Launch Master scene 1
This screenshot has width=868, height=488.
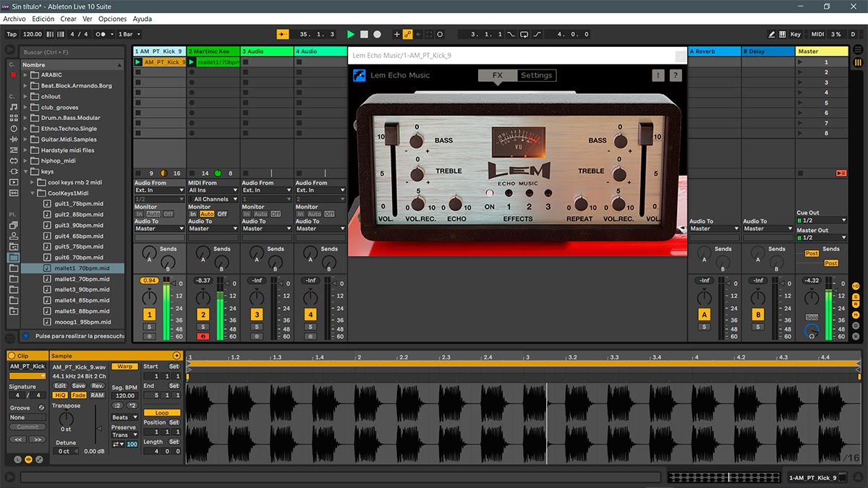coord(800,62)
